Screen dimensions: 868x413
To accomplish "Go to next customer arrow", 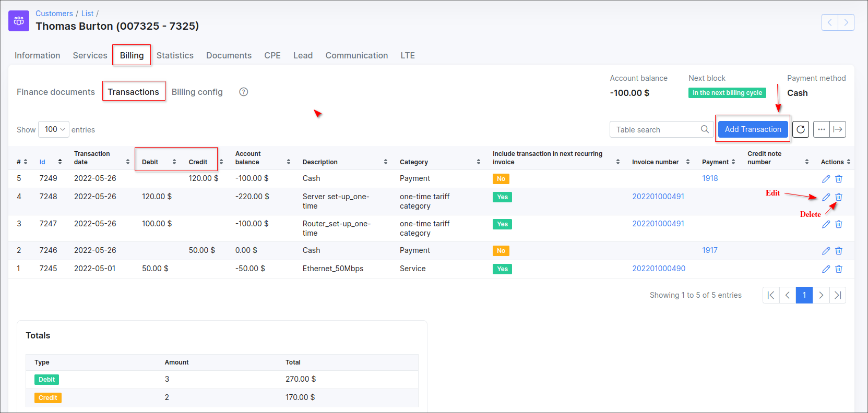I will (x=846, y=22).
